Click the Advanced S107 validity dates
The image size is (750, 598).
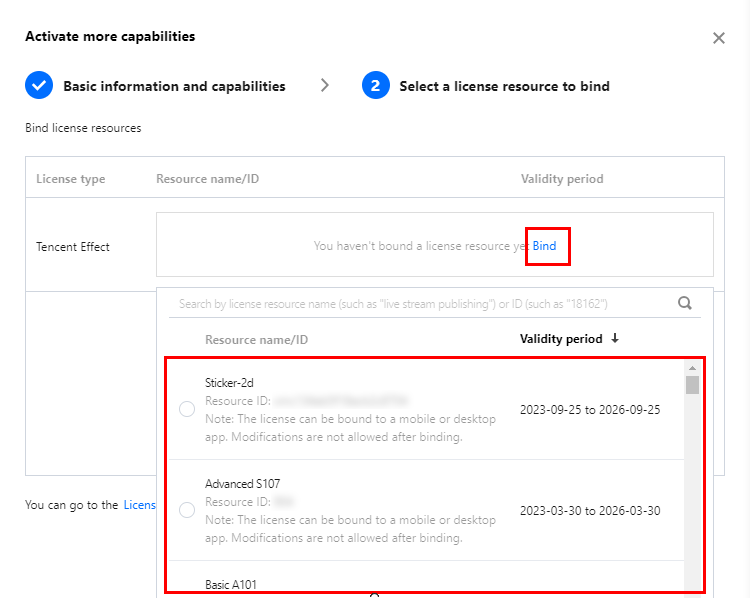pyautogui.click(x=590, y=510)
